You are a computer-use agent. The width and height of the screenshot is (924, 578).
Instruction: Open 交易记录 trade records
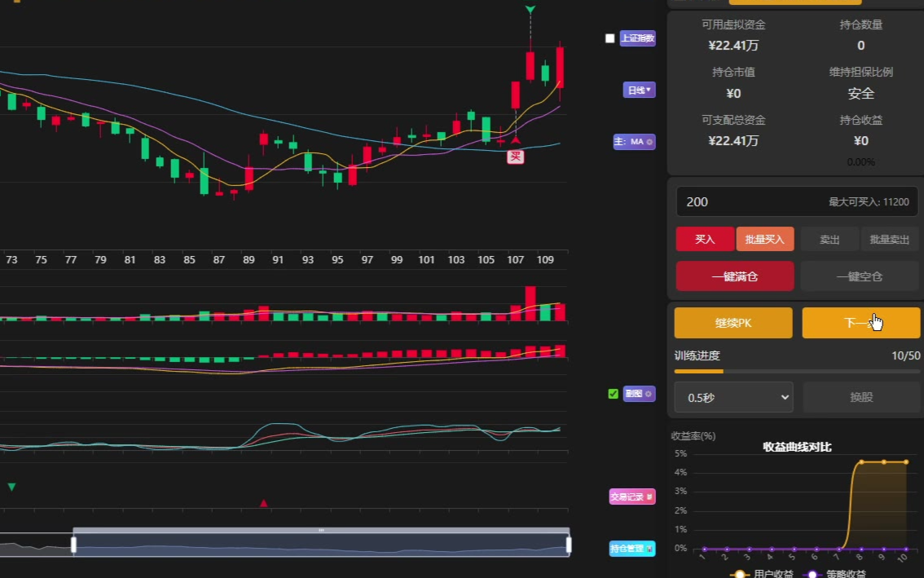pyautogui.click(x=632, y=496)
